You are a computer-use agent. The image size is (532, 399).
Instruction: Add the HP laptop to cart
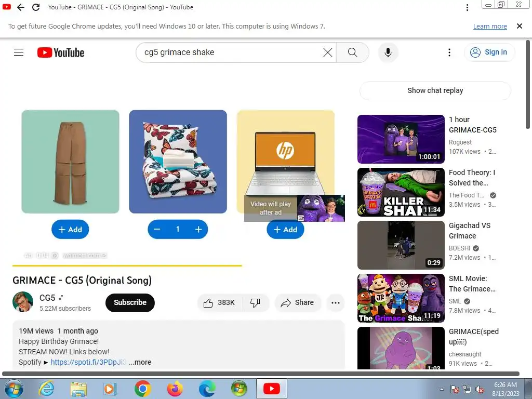285,230
